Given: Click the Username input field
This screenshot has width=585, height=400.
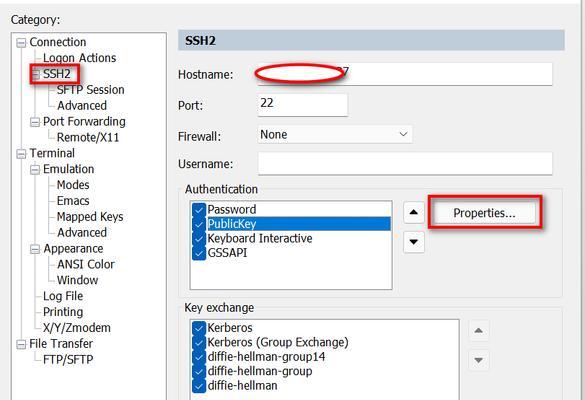Looking at the screenshot, I should tap(405, 163).
